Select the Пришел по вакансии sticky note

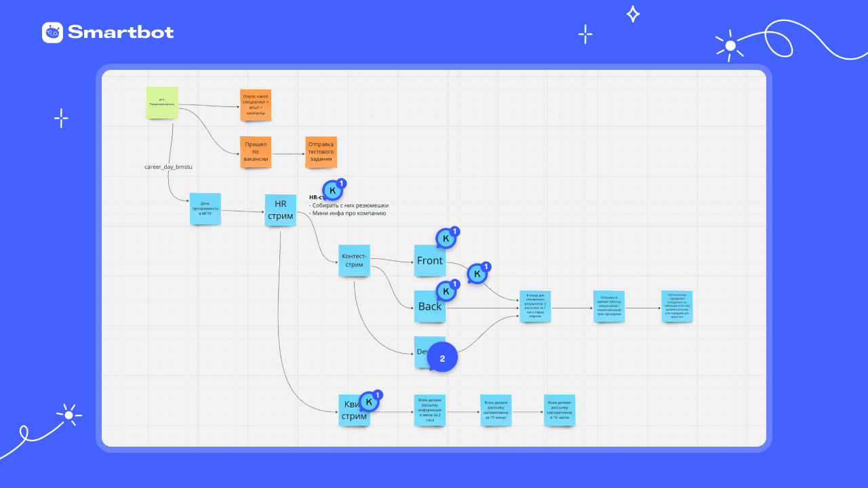click(x=256, y=152)
